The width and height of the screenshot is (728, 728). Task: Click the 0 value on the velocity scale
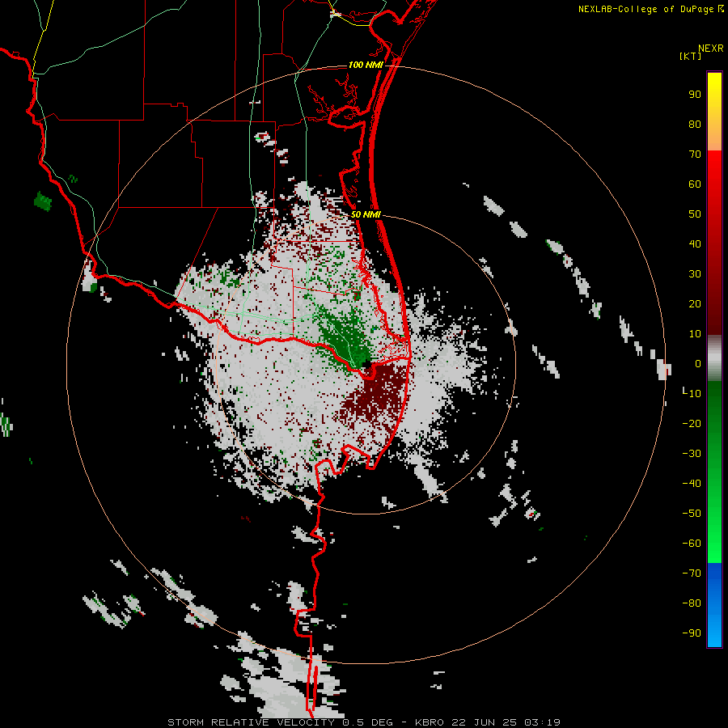(x=698, y=364)
